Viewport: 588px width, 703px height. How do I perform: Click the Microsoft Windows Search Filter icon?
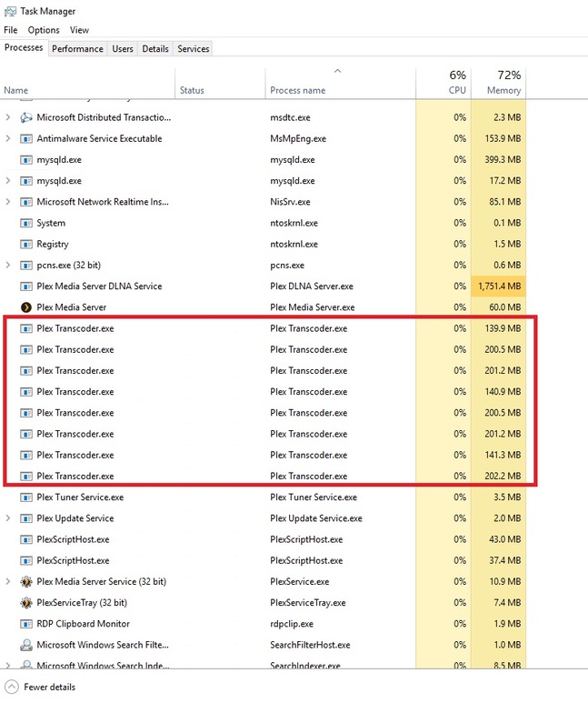(26, 645)
